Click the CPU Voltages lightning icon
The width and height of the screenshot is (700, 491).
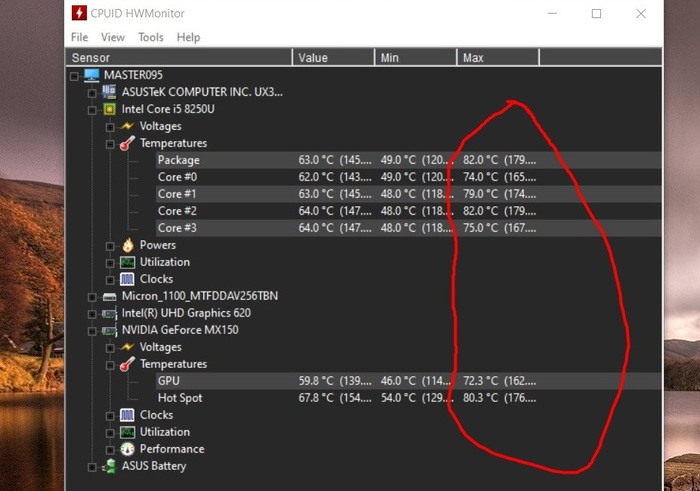pyautogui.click(x=127, y=126)
